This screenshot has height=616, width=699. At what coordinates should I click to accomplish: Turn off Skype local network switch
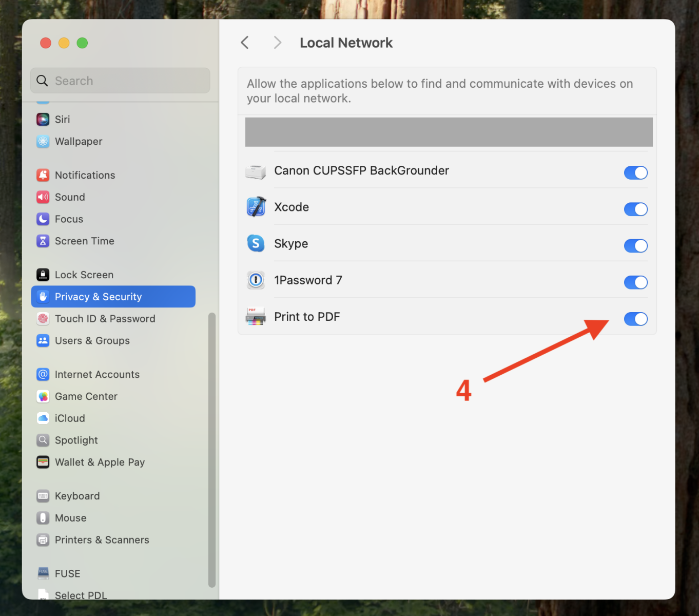[x=636, y=246]
